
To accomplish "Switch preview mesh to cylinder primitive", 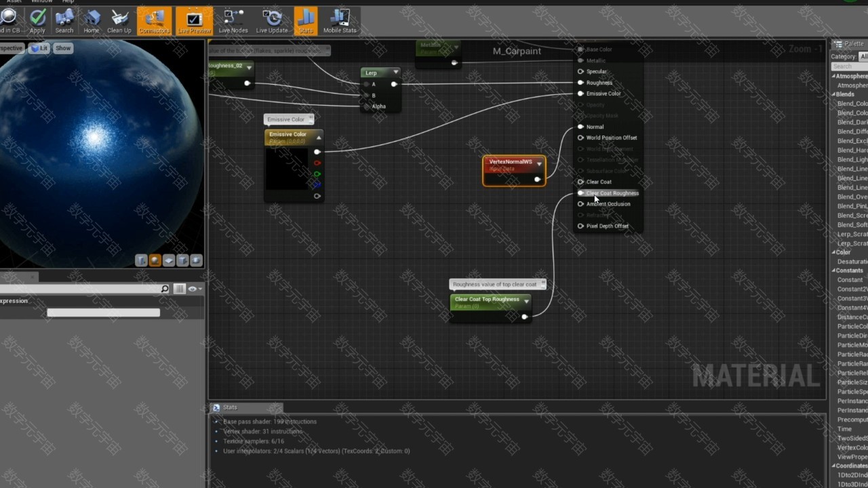I will (141, 260).
